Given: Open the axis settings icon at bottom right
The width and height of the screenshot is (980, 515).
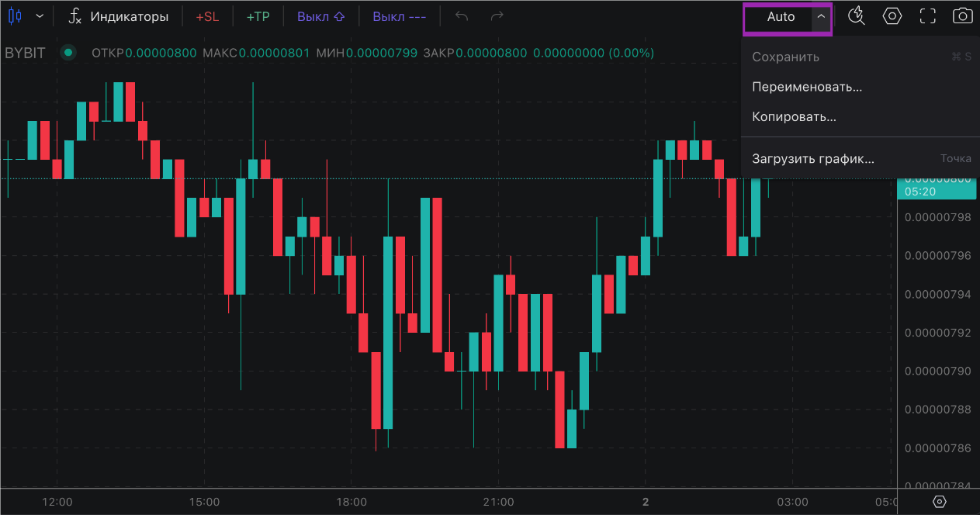Looking at the screenshot, I should tap(939, 502).
